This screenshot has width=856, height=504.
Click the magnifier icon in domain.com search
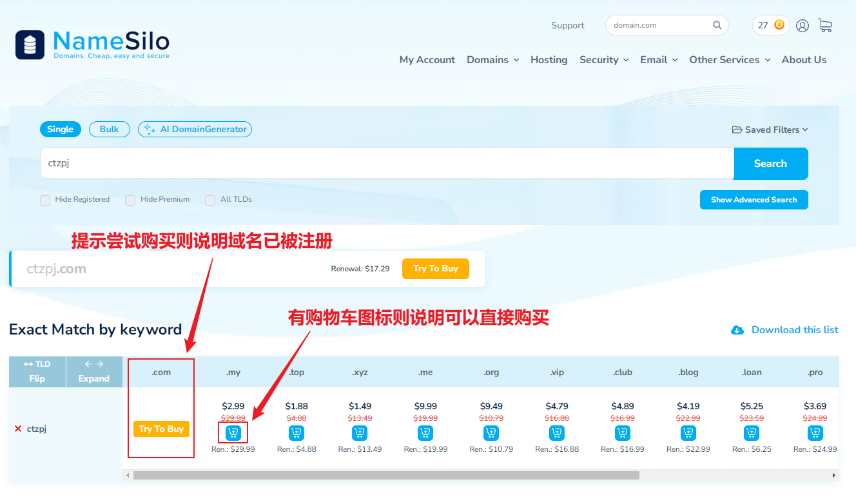(x=717, y=25)
